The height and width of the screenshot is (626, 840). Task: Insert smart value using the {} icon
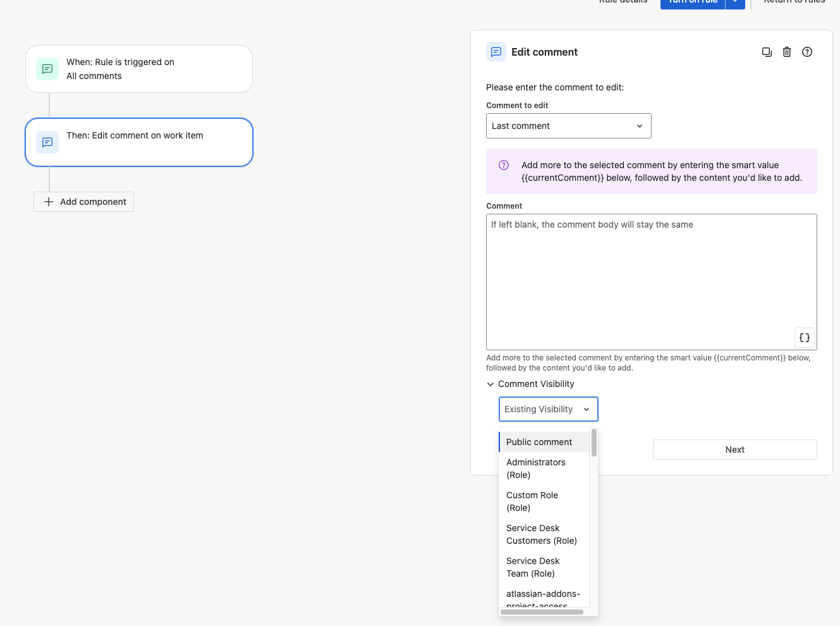804,337
